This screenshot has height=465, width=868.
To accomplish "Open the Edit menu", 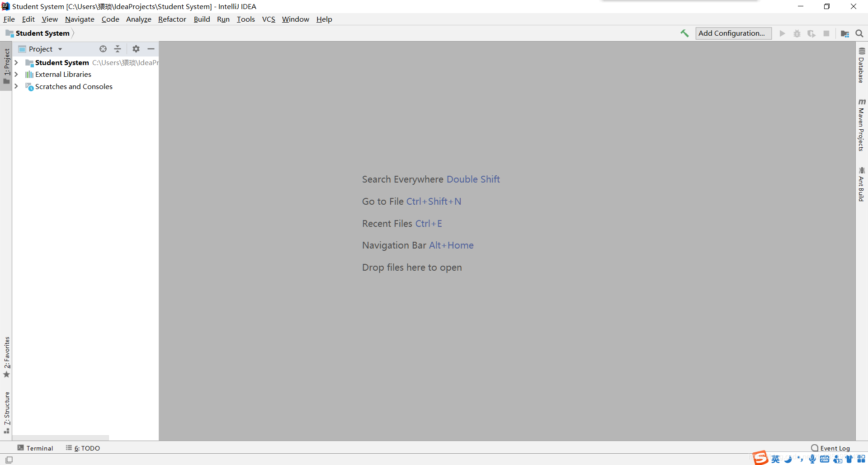I will [x=28, y=19].
